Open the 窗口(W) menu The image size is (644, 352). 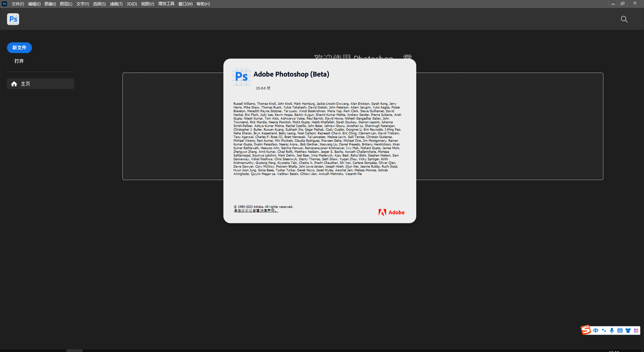(x=185, y=4)
